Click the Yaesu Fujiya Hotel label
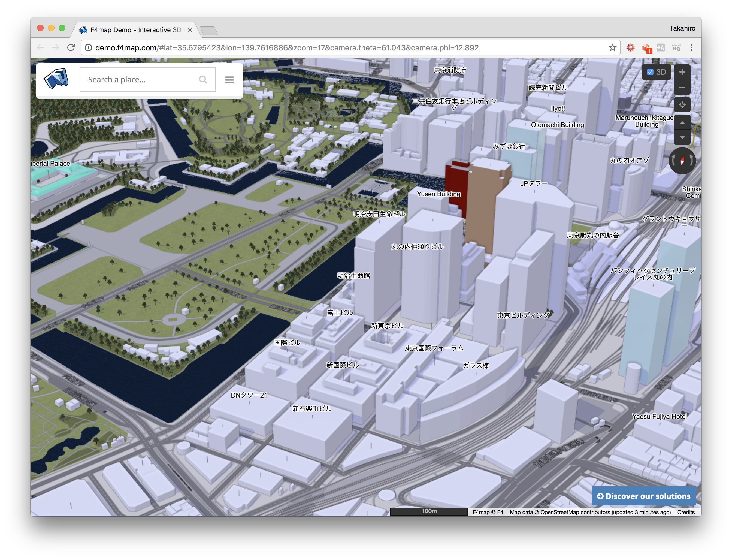The height and width of the screenshot is (560, 732). (x=659, y=416)
